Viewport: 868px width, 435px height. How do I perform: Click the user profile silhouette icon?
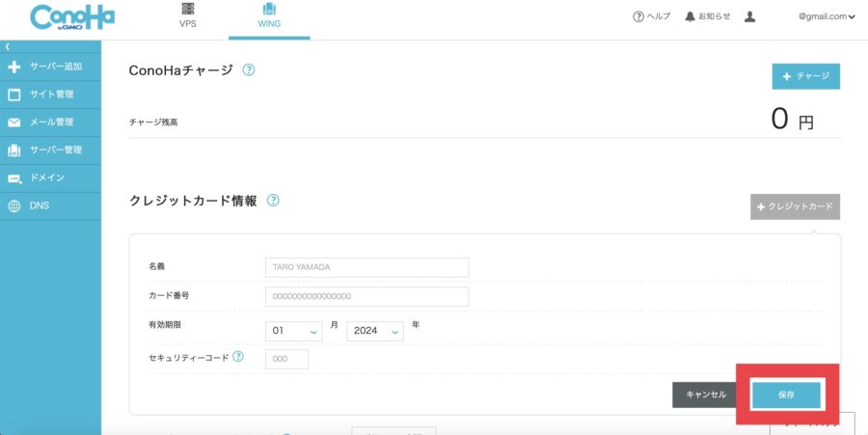tap(749, 16)
